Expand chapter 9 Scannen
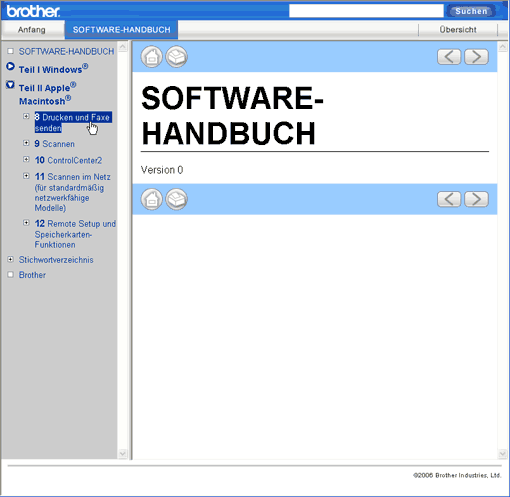The height and width of the screenshot is (497, 510). point(26,143)
